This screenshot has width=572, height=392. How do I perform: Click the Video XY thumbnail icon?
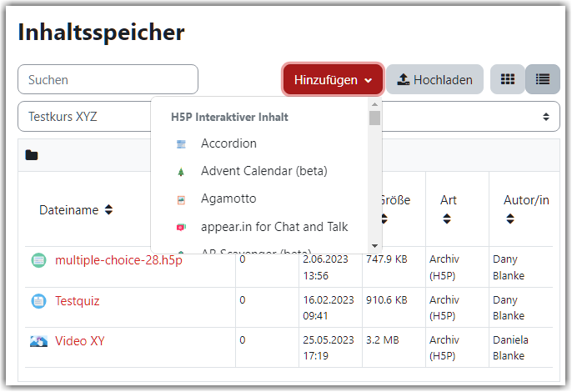(38, 341)
